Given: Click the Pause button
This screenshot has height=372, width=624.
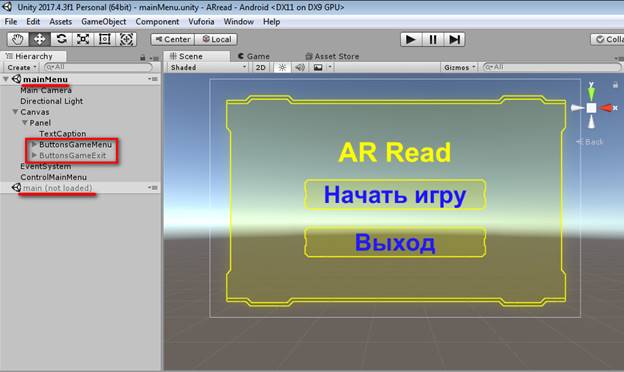Looking at the screenshot, I should (x=433, y=39).
